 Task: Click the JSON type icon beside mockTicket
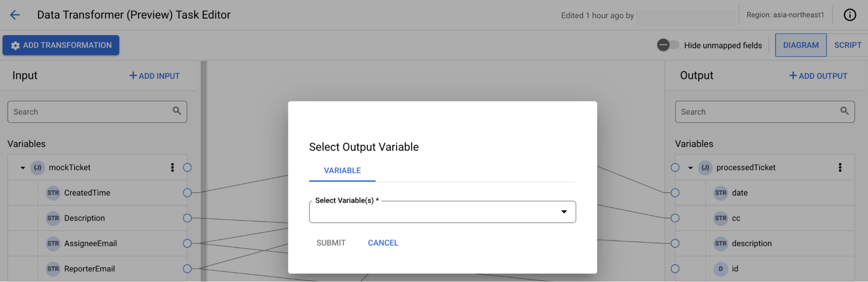(x=38, y=167)
